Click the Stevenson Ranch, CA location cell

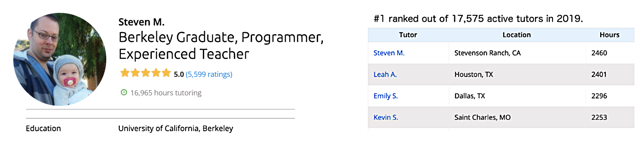click(x=487, y=53)
